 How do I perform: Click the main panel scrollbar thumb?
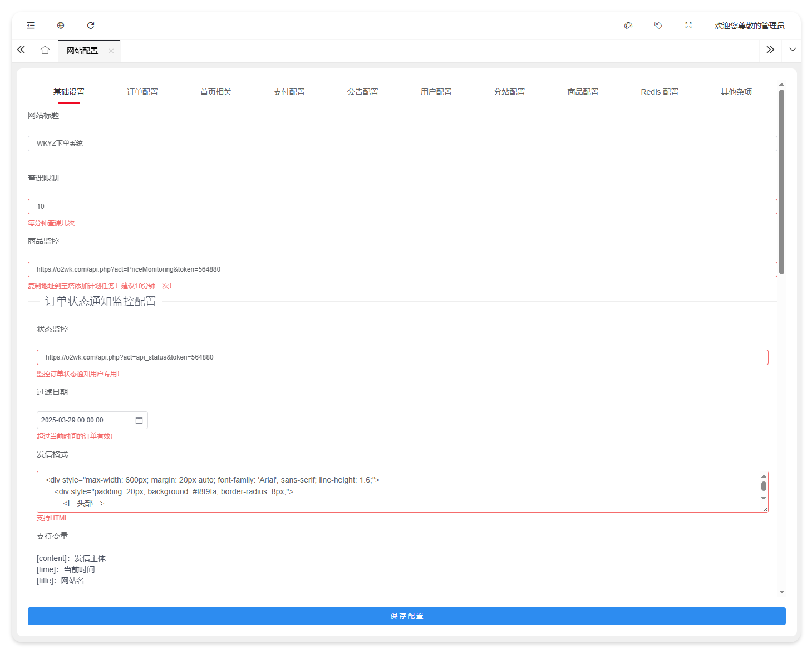(781, 183)
